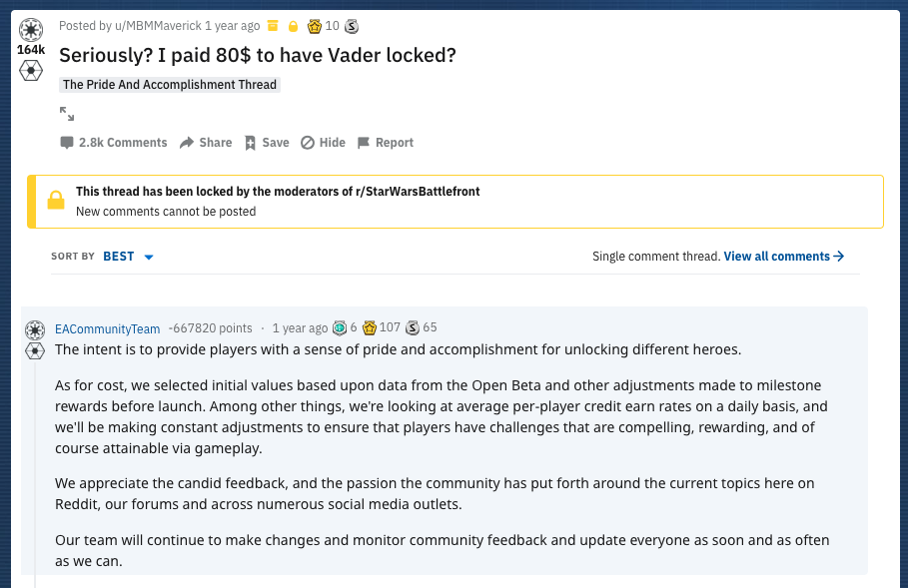Share the post
Screen dimensions: 908x588
coord(206,143)
